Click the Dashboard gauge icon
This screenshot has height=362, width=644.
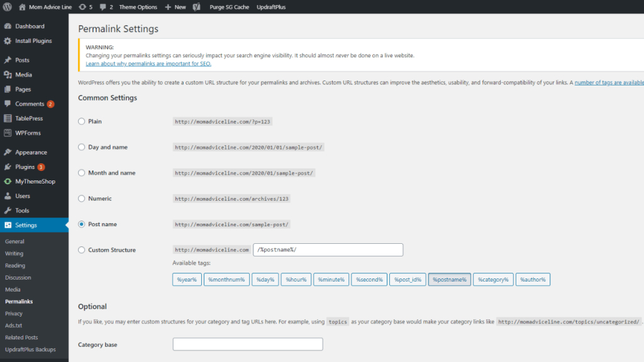8,26
